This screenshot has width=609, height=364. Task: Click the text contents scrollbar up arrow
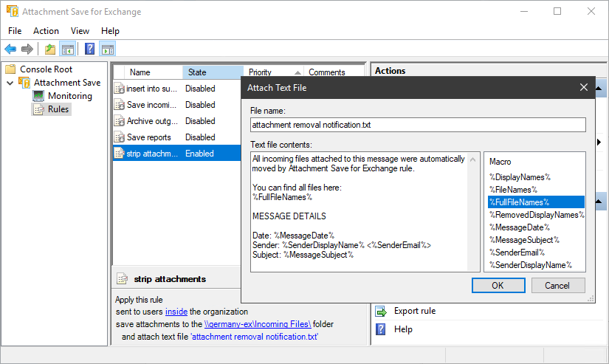pos(473,159)
